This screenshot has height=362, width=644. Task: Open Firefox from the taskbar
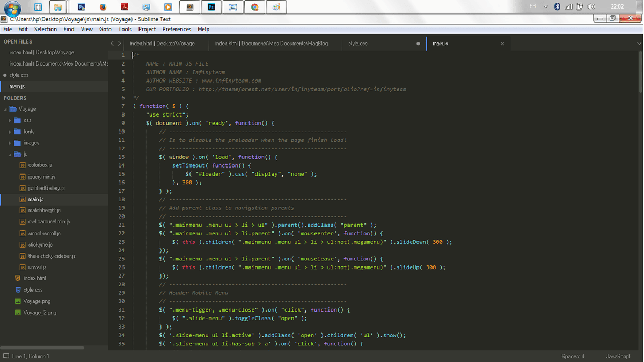(x=103, y=7)
